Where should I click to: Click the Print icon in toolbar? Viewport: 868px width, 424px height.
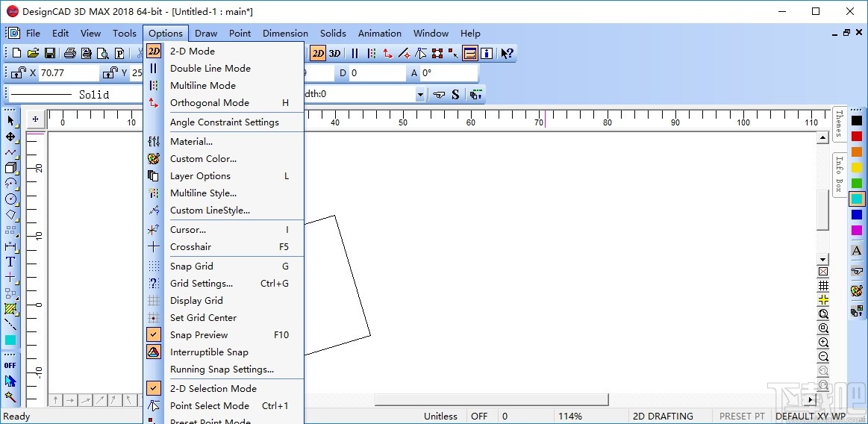tap(69, 53)
